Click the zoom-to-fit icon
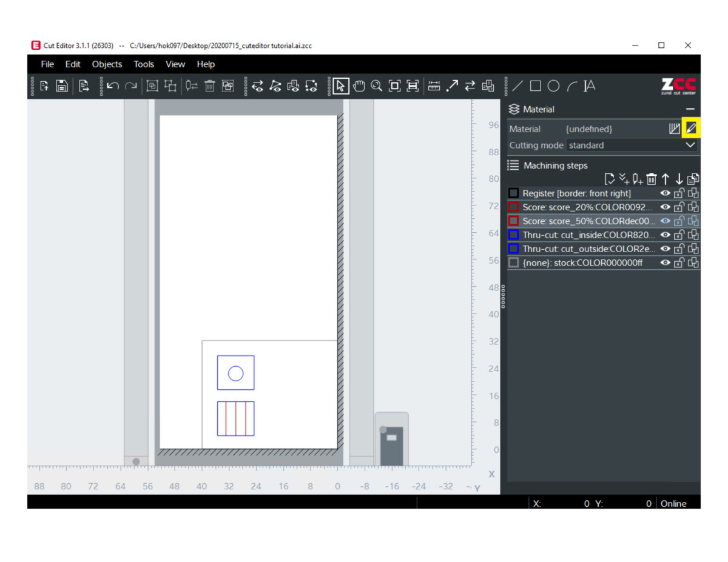Image resolution: width=728 pixels, height=562 pixels. (x=395, y=86)
